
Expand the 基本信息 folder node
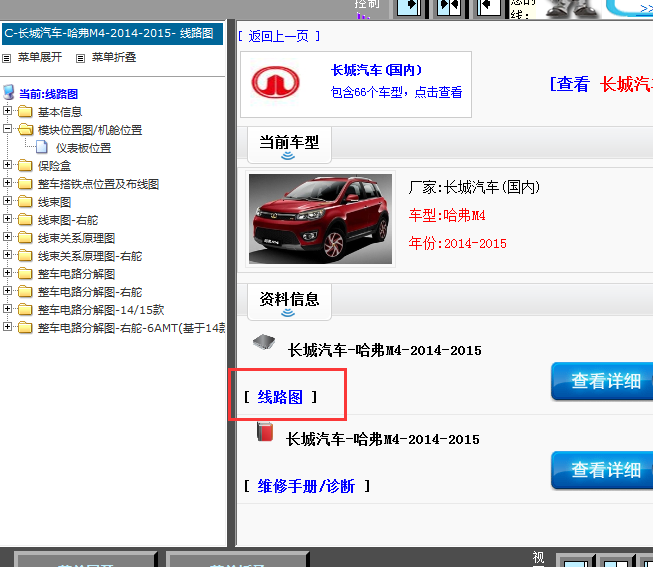pos(7,111)
